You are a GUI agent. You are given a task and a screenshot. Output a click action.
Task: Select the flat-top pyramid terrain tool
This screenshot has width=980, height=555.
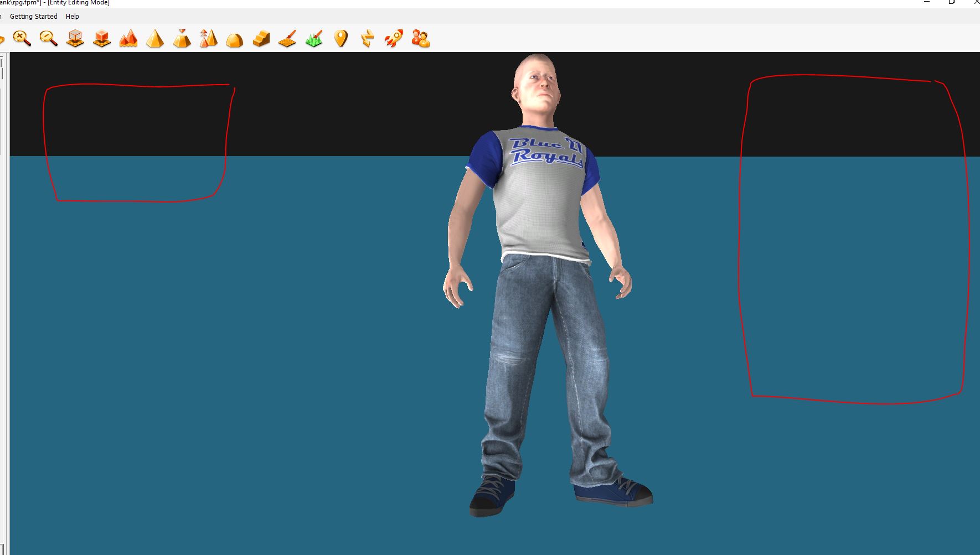coord(182,39)
